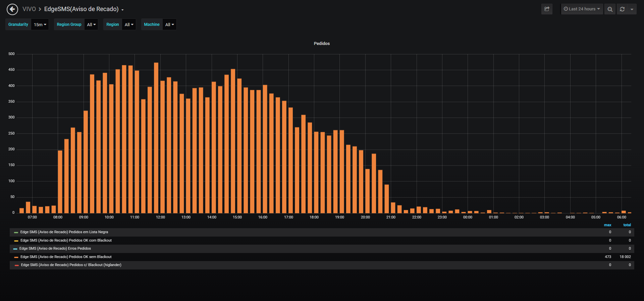Open the share dashboard icon

pyautogui.click(x=547, y=9)
